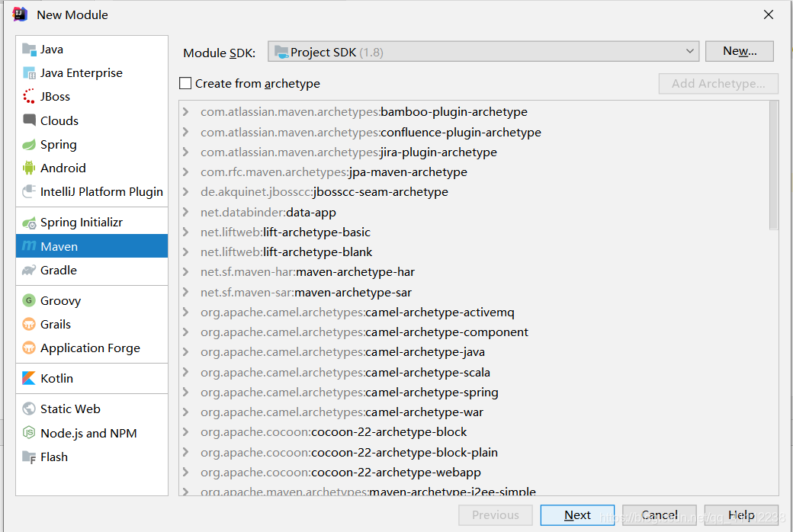Select camel-archetype-scala archetype row
793x532 pixels.
point(474,372)
